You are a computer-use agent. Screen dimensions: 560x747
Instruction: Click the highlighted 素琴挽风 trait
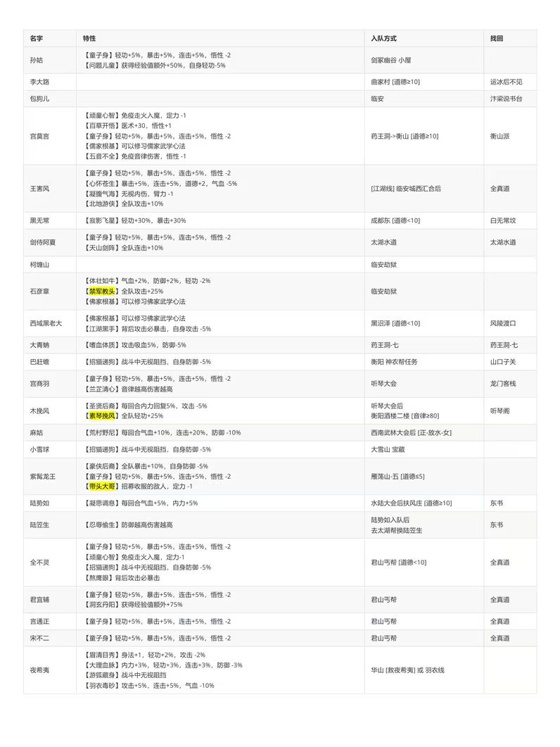point(102,416)
